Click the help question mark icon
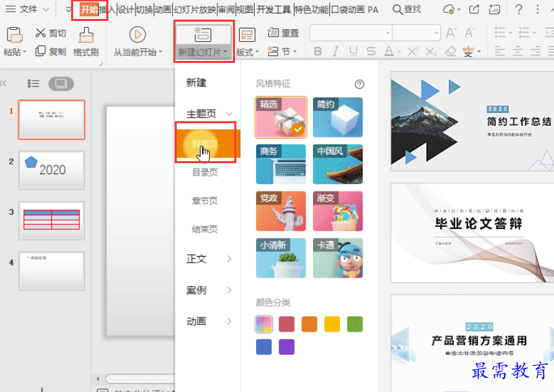 coord(518,9)
